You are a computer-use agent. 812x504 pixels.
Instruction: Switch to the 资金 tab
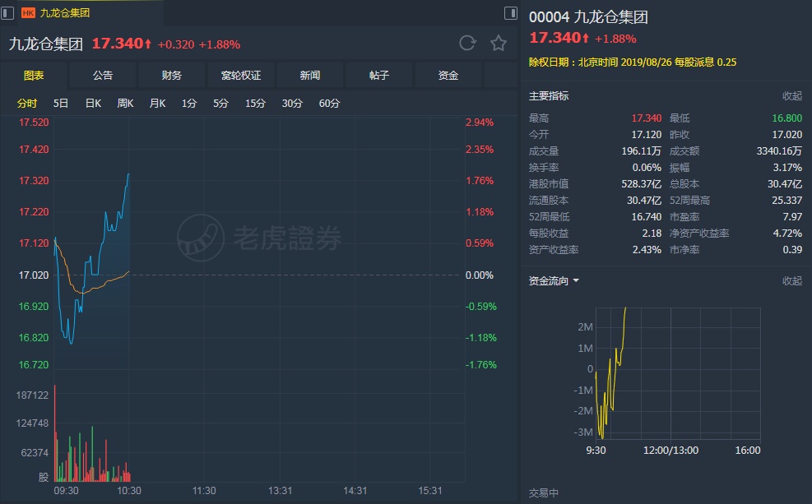(448, 76)
